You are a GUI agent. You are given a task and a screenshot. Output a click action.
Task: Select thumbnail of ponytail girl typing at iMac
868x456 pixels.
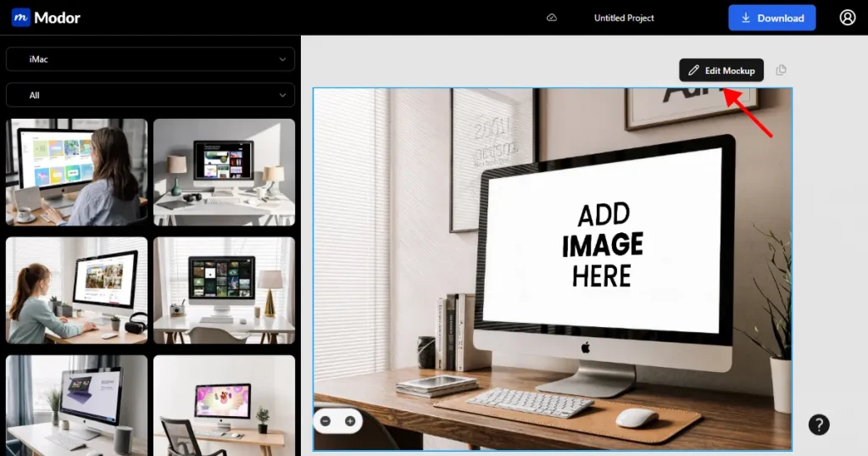click(x=77, y=291)
